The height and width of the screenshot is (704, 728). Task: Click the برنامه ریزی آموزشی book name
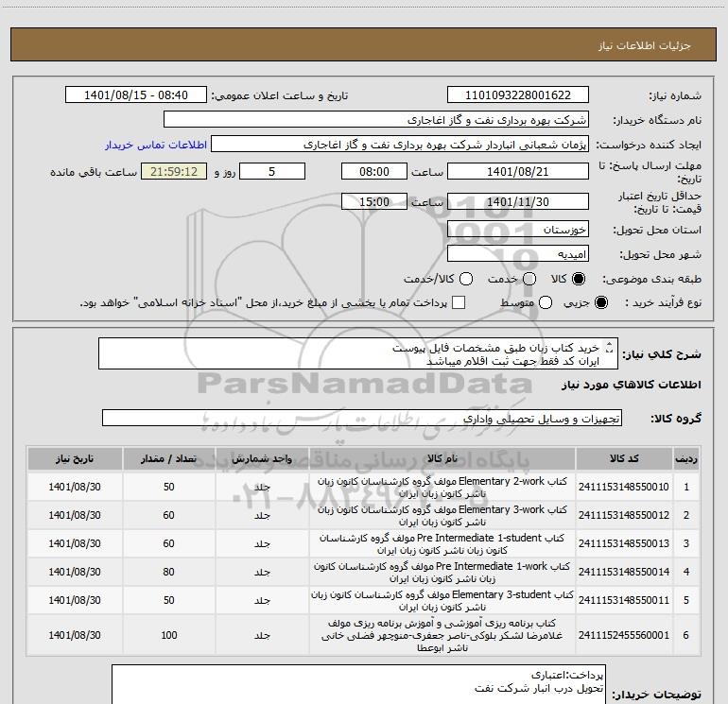click(x=442, y=635)
